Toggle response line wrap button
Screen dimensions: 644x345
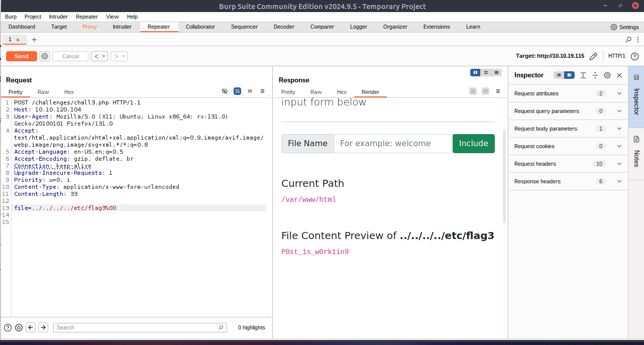pyautogui.click(x=473, y=91)
